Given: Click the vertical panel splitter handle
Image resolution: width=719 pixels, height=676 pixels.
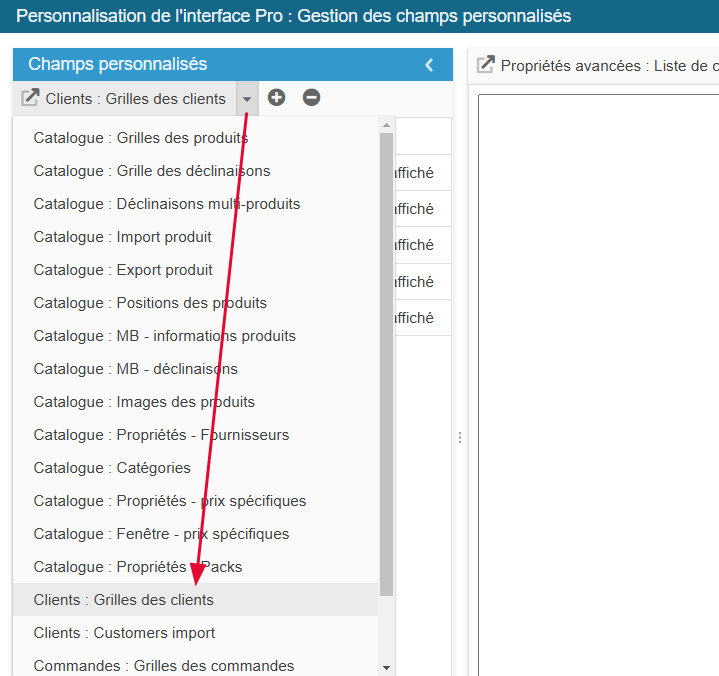Looking at the screenshot, I should click(x=460, y=438).
